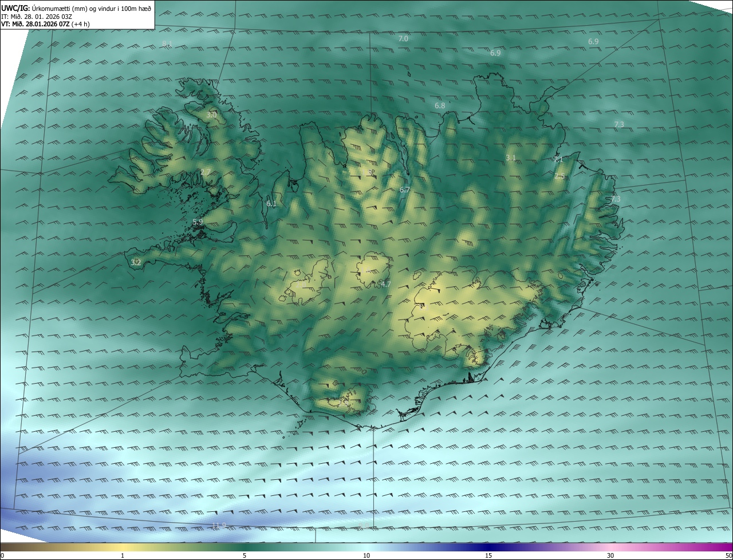The height and width of the screenshot is (560, 733).
Task: Click the 7.0 value label on the map
Action: click(x=403, y=38)
